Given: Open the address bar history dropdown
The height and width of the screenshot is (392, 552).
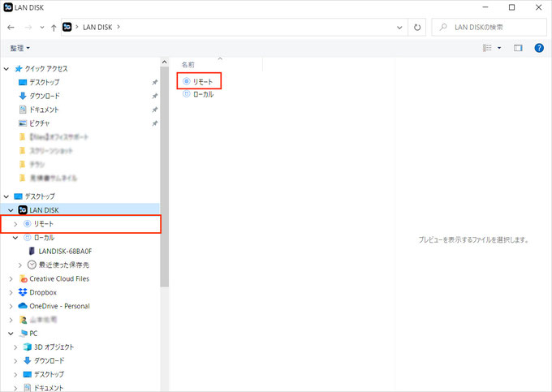Looking at the screenshot, I should pyautogui.click(x=399, y=28).
